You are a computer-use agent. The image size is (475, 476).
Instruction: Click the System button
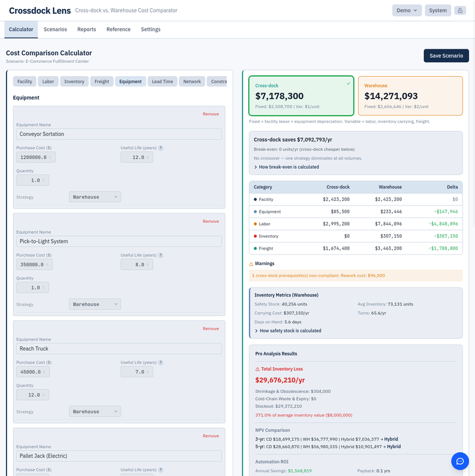[x=438, y=10]
